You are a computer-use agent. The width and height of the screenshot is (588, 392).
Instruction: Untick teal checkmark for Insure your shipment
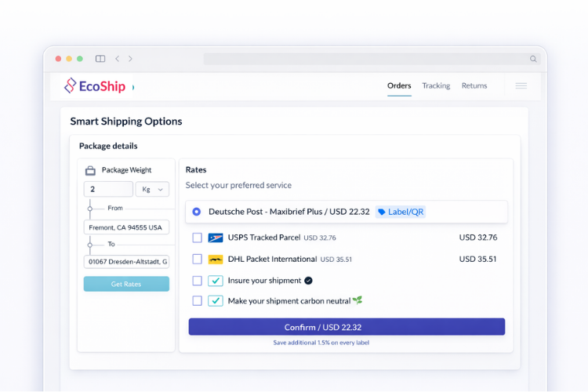pos(216,281)
